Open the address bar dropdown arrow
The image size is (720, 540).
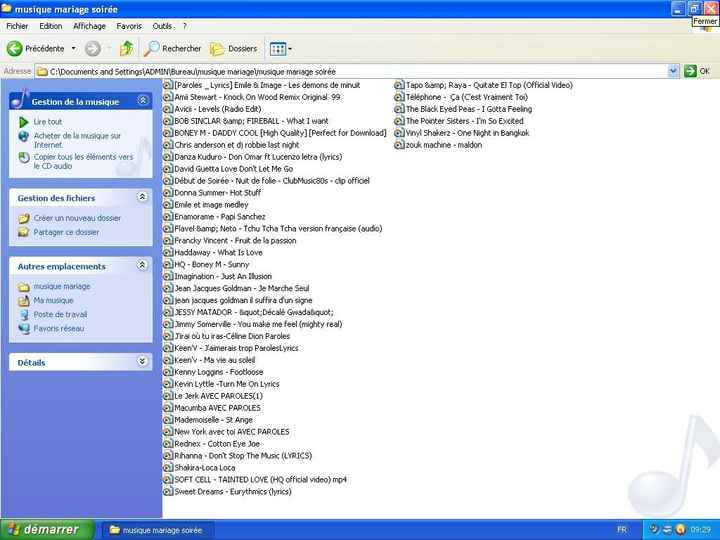tap(673, 71)
